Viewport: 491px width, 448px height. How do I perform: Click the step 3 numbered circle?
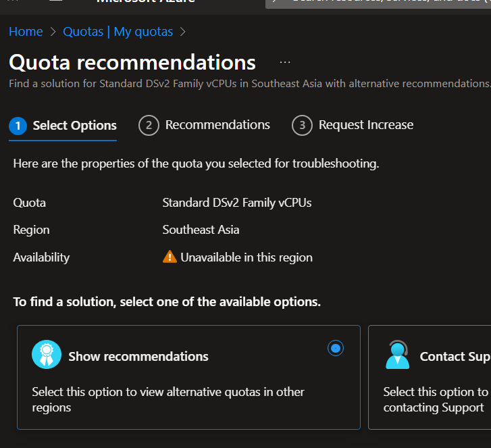(x=302, y=126)
